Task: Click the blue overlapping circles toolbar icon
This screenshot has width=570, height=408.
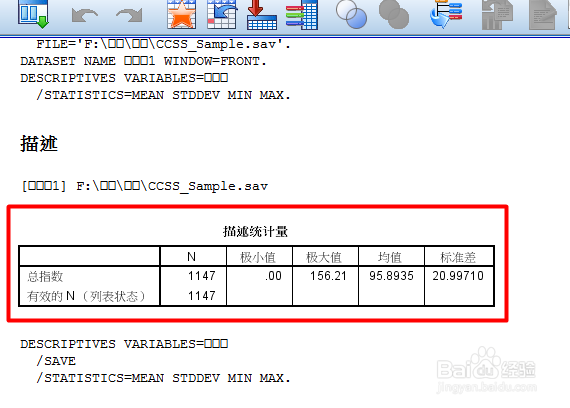Action: click(x=351, y=15)
